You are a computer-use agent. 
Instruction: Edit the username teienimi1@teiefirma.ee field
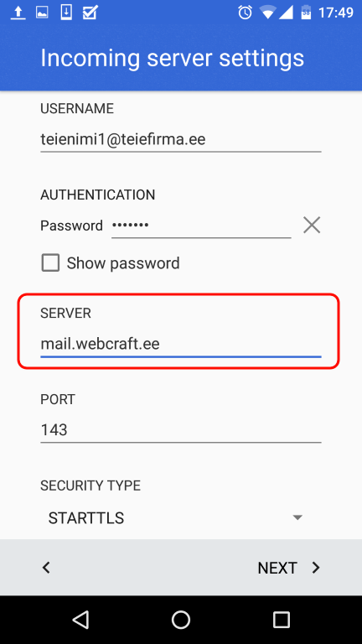pos(181,140)
